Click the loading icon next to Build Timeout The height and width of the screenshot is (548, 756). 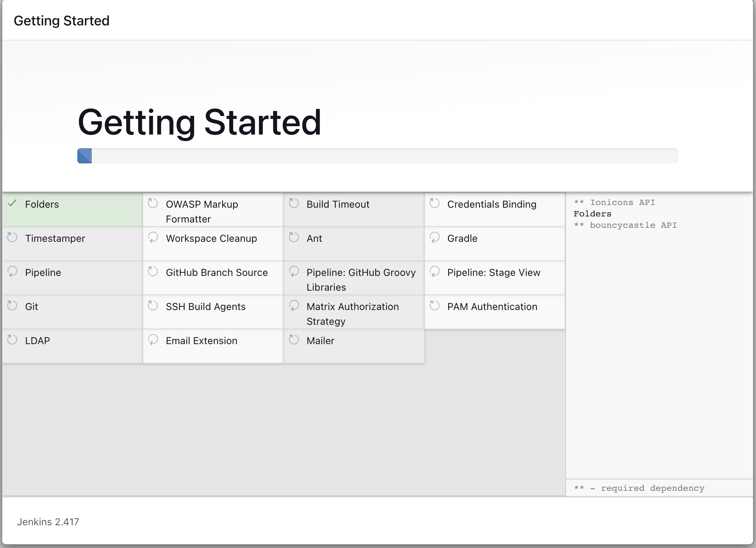coord(294,204)
